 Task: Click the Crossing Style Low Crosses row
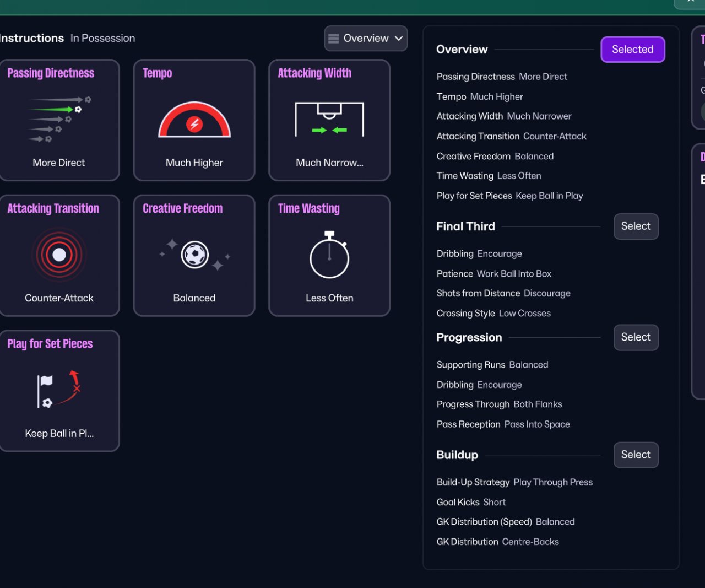(x=493, y=313)
